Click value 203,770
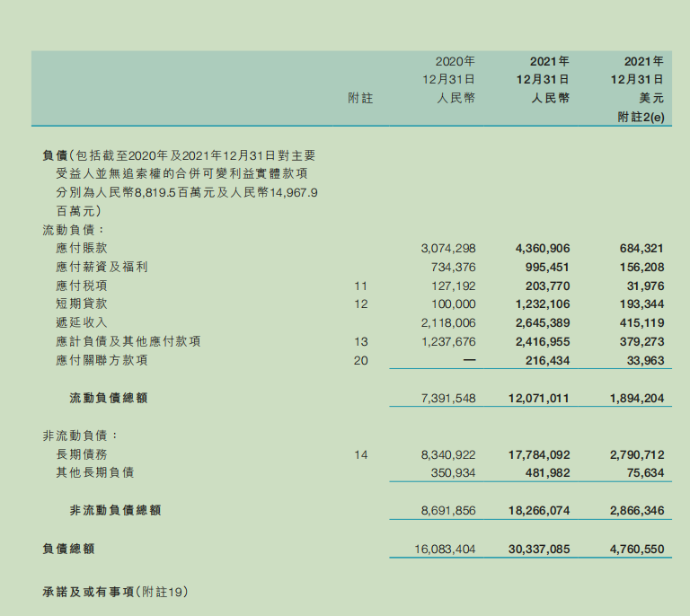 pos(548,286)
